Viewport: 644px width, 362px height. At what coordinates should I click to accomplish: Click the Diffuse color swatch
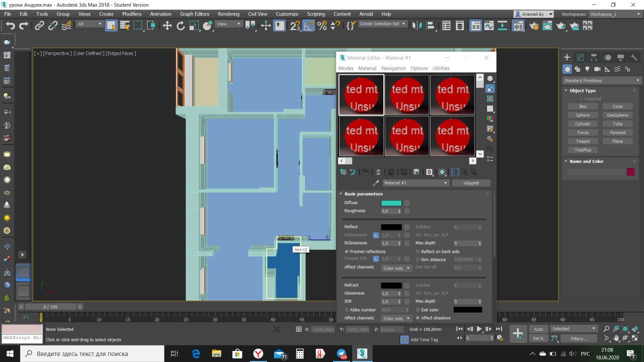[391, 203]
